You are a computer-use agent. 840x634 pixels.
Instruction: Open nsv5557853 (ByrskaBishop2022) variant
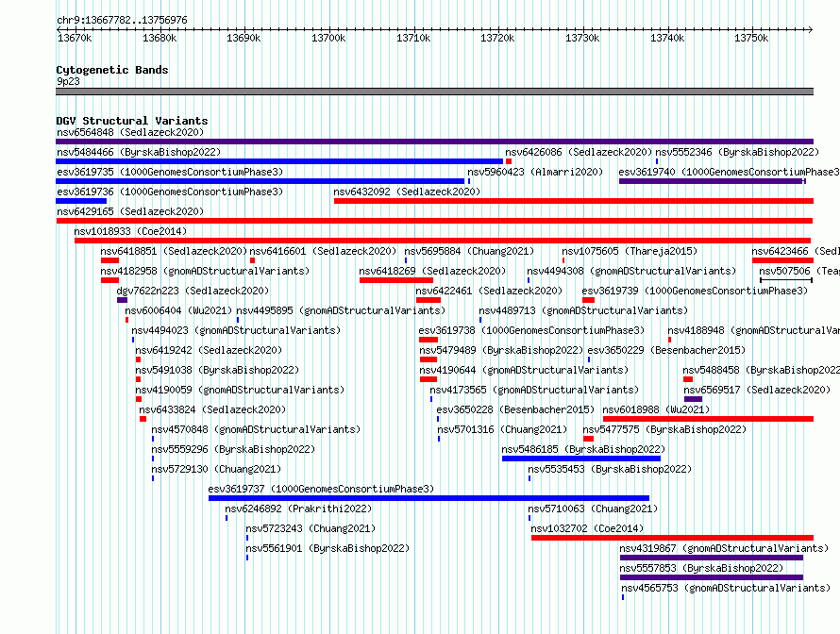tap(701, 568)
